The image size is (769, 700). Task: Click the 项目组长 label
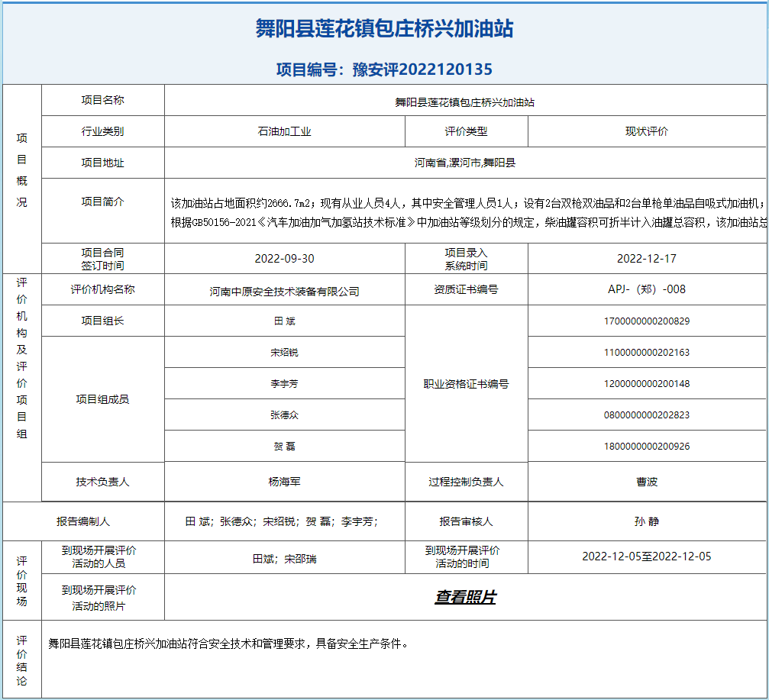pyautogui.click(x=102, y=321)
